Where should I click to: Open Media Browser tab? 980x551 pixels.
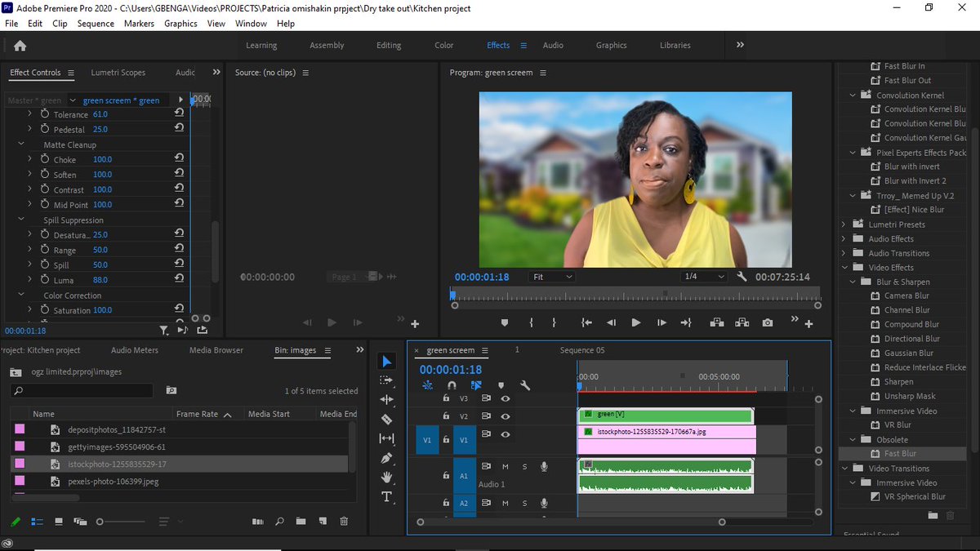pyautogui.click(x=216, y=350)
